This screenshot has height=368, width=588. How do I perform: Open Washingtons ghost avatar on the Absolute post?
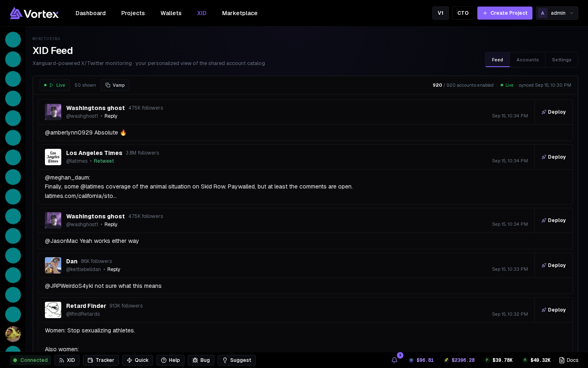(53, 112)
